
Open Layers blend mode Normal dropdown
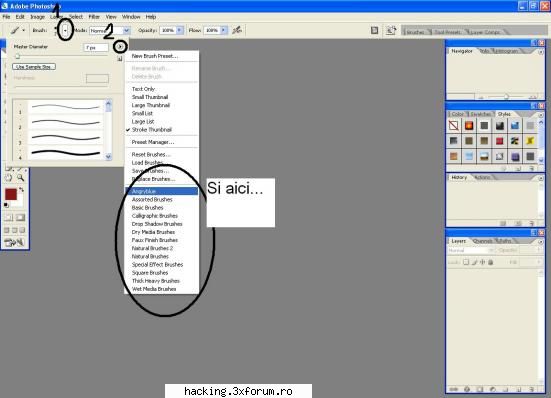coord(471,250)
